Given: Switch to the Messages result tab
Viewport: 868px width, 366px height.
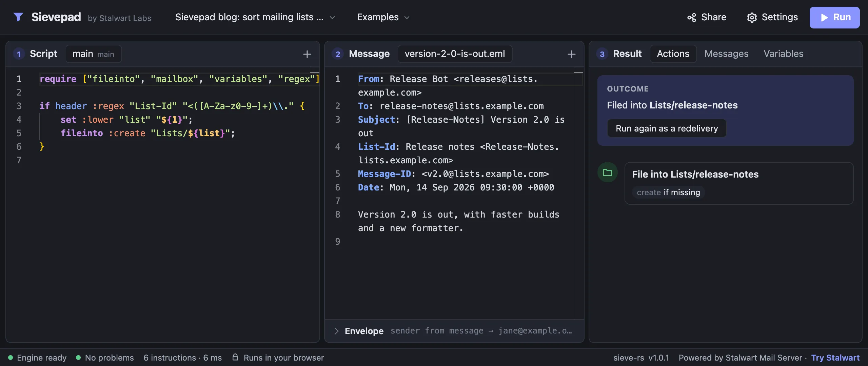Looking at the screenshot, I should tap(726, 54).
